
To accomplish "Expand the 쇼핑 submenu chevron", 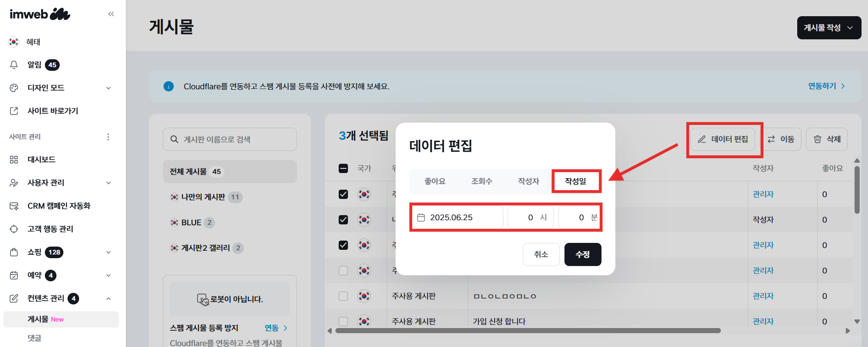I will click(x=109, y=252).
